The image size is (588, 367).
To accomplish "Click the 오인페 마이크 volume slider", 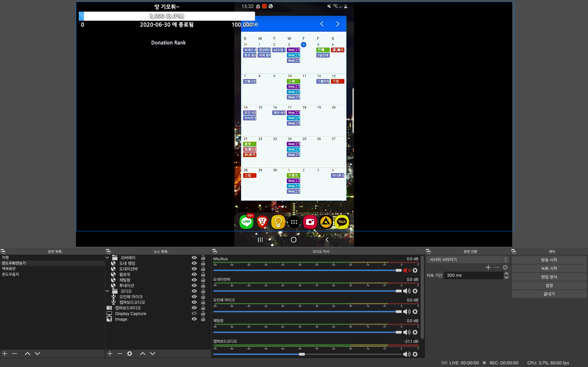I will [307, 312].
